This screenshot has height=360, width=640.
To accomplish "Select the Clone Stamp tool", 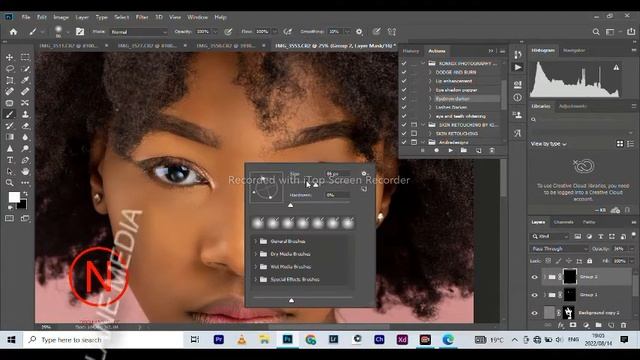I will 25,114.
